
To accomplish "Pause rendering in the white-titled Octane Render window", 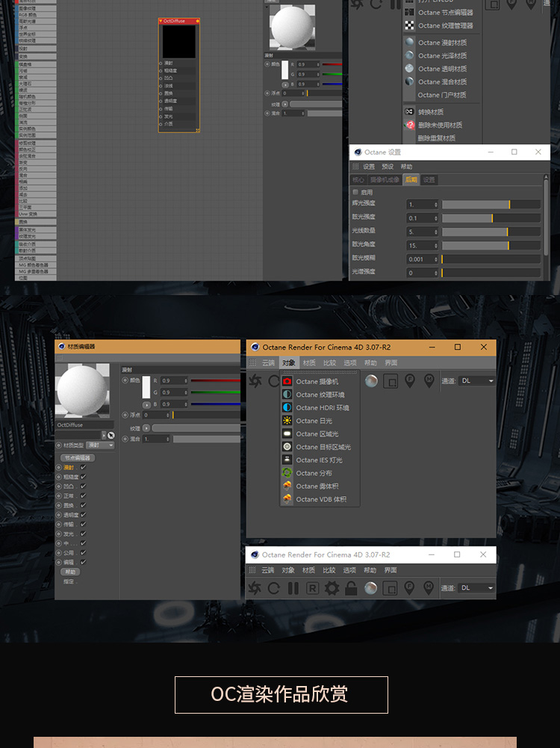I will pos(293,588).
